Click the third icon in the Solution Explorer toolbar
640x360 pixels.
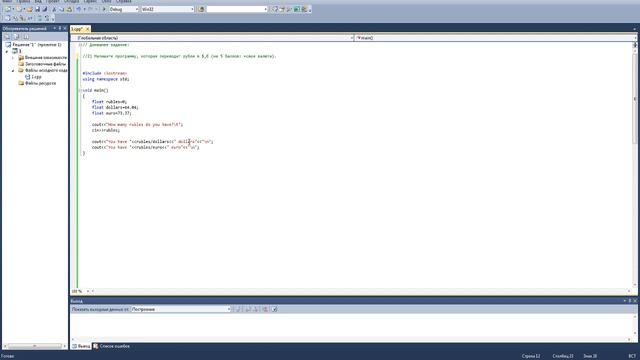pos(26,37)
